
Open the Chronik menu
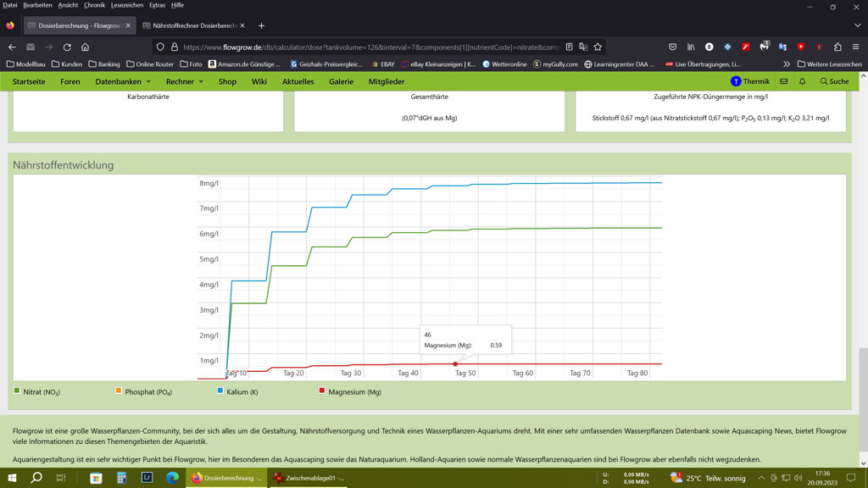point(94,5)
